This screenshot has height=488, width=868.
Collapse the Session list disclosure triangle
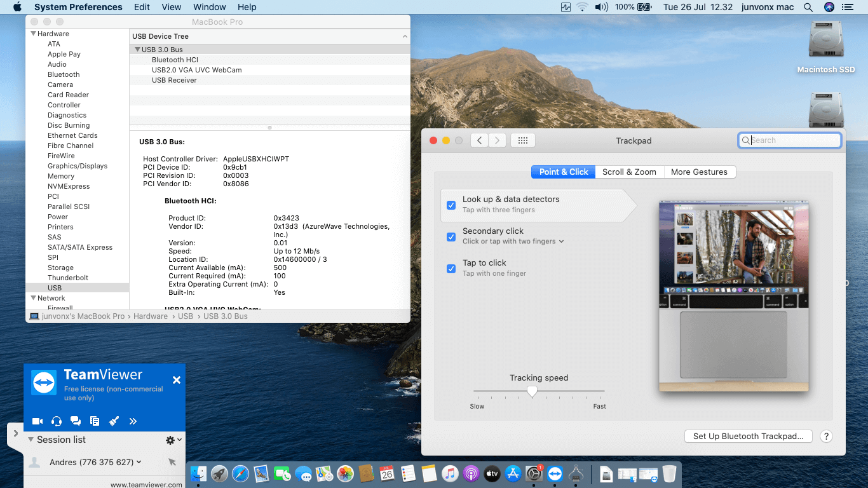30,440
